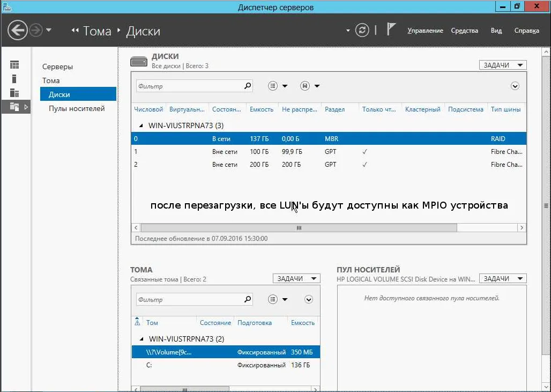Select Диски in navigation list
Screen dimensions: 551x392
(78, 94)
